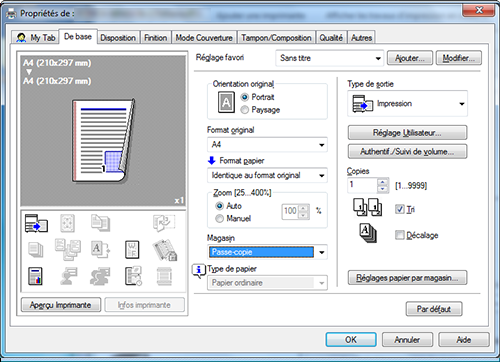Choose Manuel zoom option

pyautogui.click(x=219, y=219)
